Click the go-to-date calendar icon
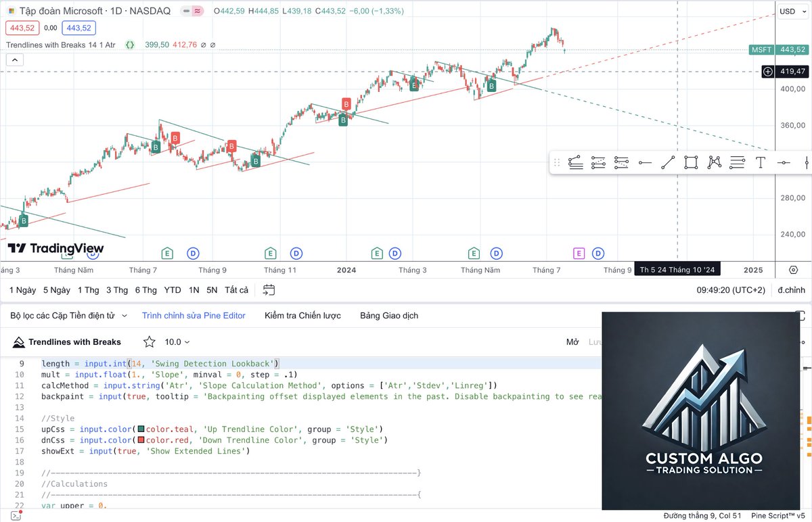 pos(269,290)
